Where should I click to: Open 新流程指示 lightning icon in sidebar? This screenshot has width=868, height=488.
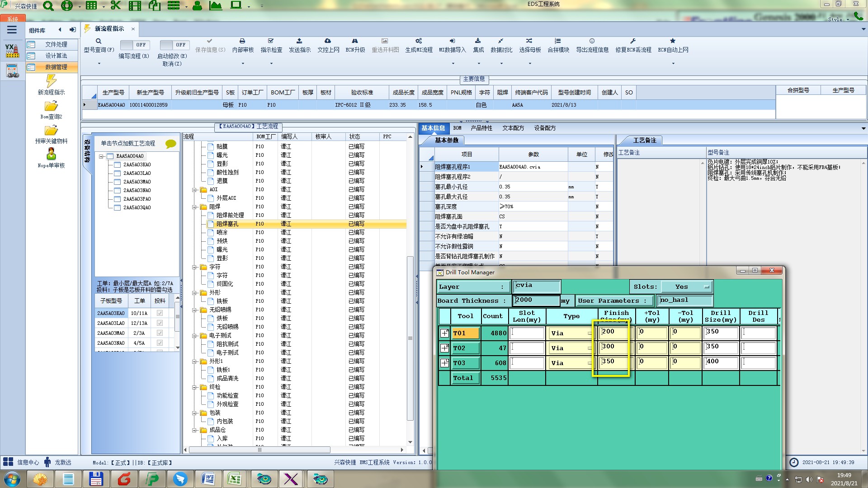click(51, 81)
